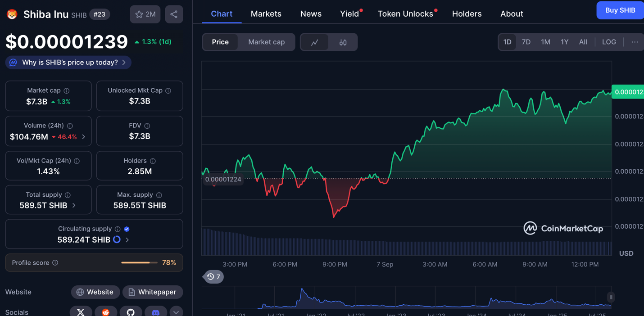Open the share icon button
Image resolution: width=644 pixels, height=316 pixels.
(x=174, y=14)
